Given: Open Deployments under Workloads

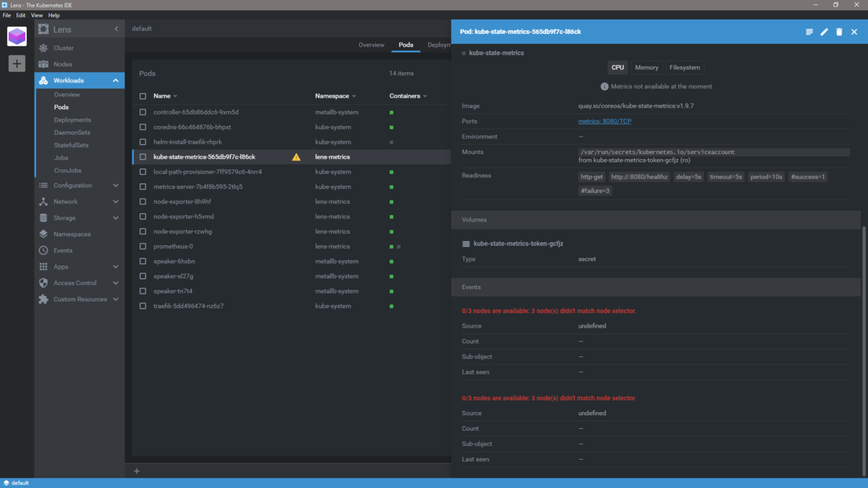Looking at the screenshot, I should [72, 120].
